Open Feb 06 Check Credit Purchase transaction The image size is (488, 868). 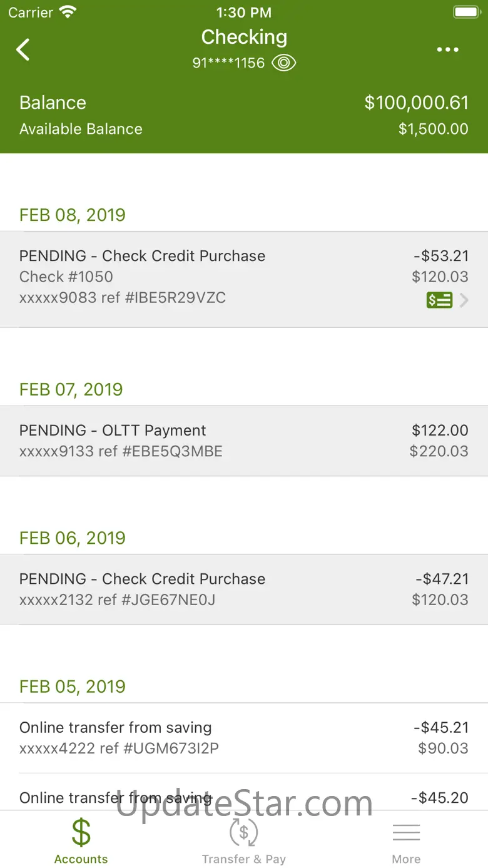pos(244,589)
